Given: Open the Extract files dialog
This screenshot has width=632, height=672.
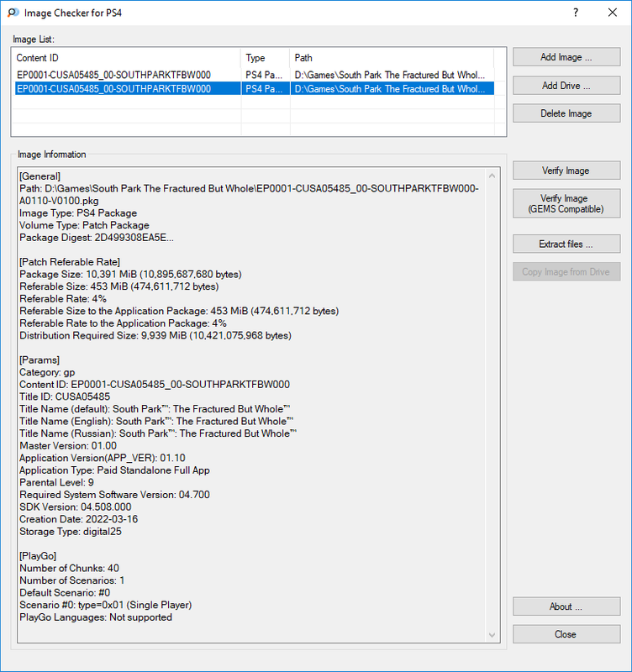Looking at the screenshot, I should pyautogui.click(x=566, y=244).
